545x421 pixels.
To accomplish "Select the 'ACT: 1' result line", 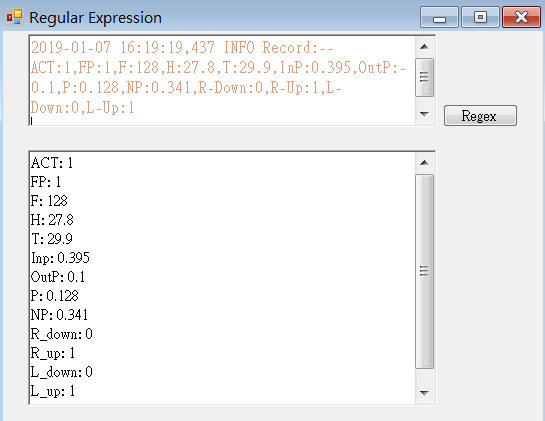I will [52, 163].
